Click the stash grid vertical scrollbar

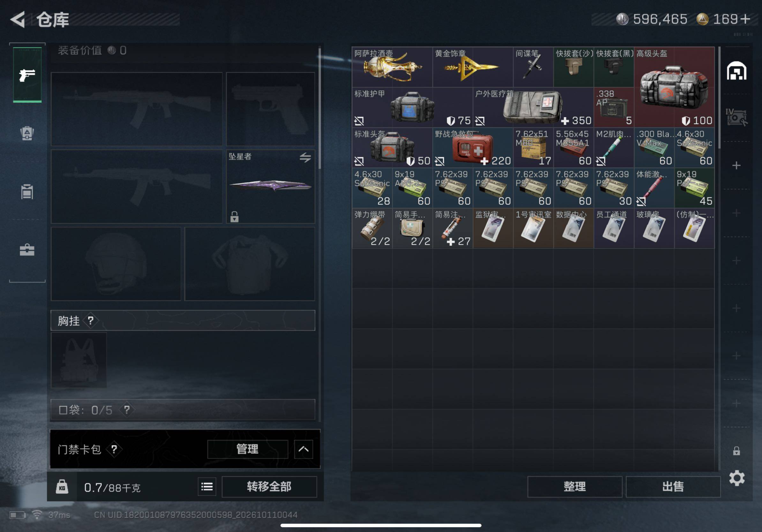[x=719, y=98]
